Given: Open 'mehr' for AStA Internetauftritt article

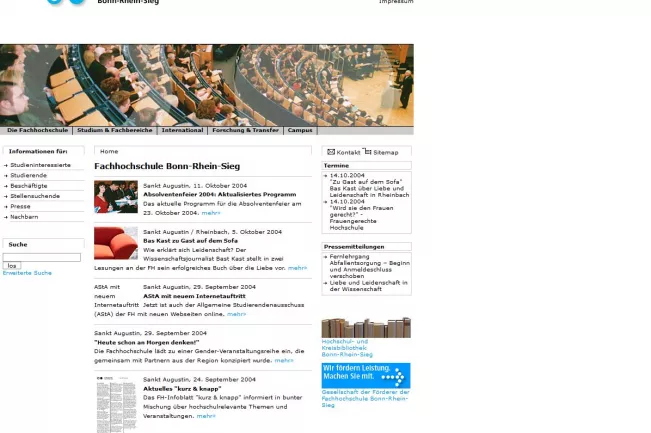Looking at the screenshot, I should pos(236,314).
